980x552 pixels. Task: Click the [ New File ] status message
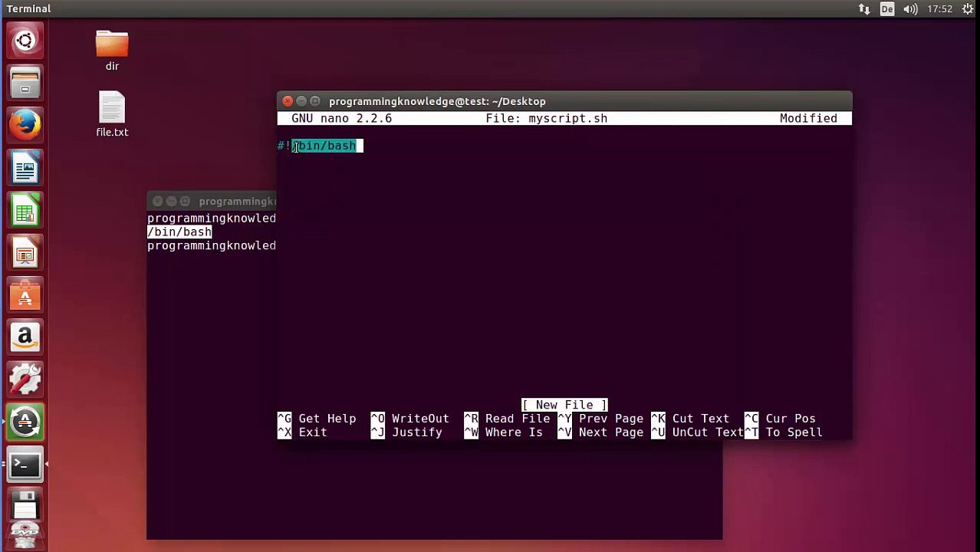[564, 405]
